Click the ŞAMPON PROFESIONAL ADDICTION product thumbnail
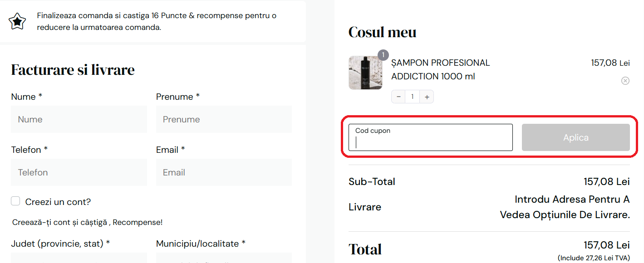This screenshot has height=263, width=644. pos(365,73)
